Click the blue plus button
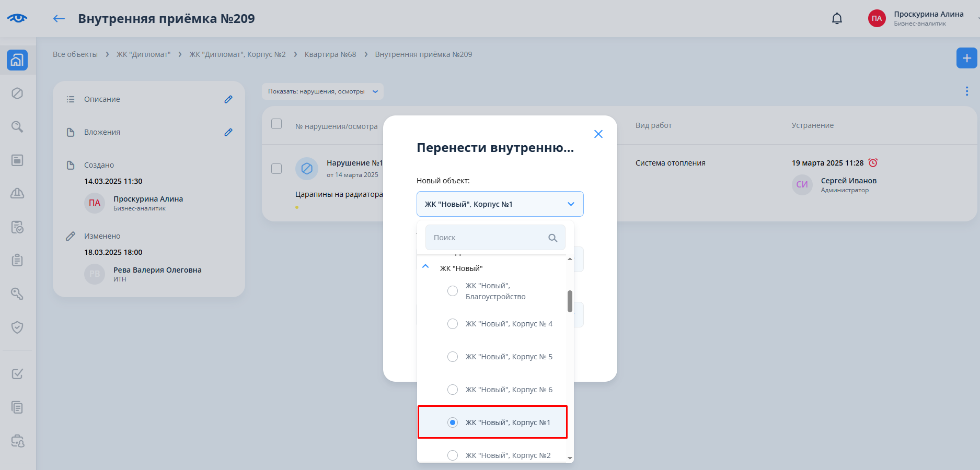This screenshot has width=980, height=470. click(x=966, y=58)
